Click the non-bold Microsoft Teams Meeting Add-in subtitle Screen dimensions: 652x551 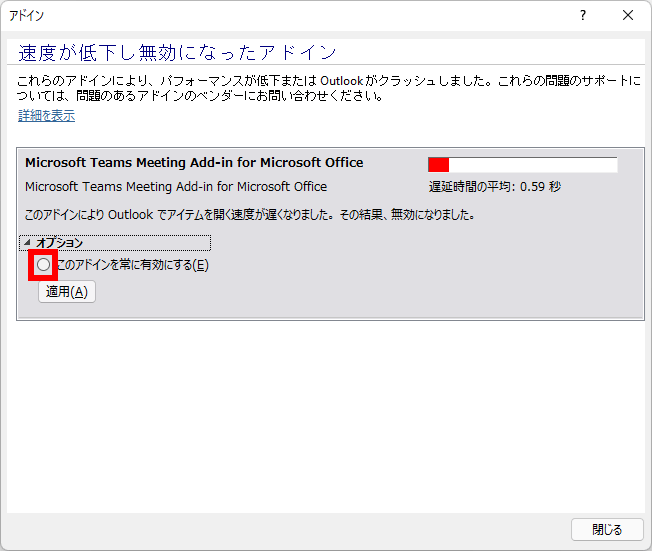point(176,187)
